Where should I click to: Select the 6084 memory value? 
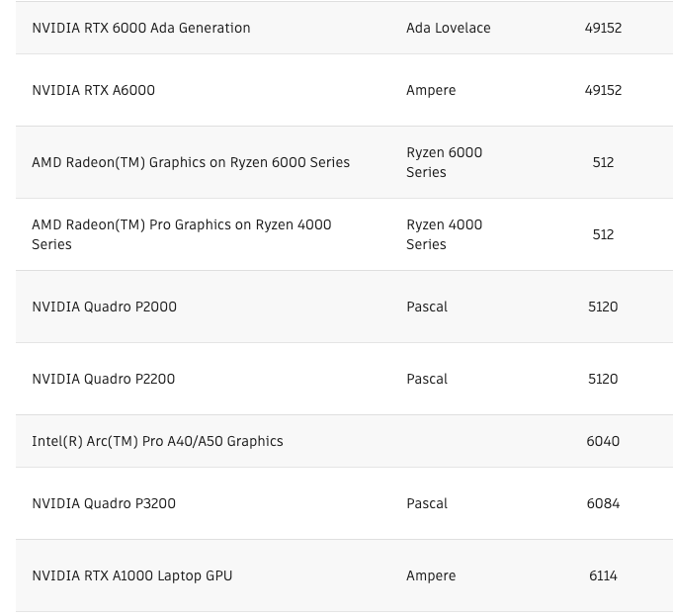click(x=603, y=503)
